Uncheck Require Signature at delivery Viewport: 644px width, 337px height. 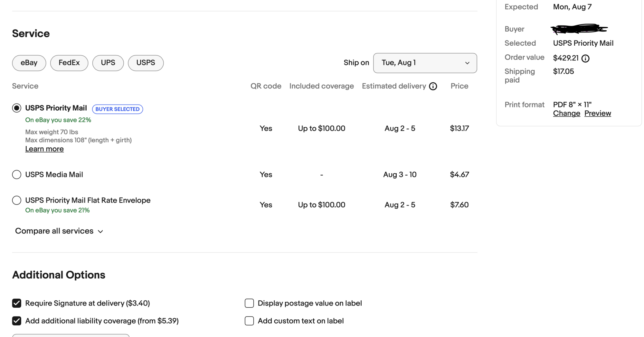pyautogui.click(x=17, y=303)
